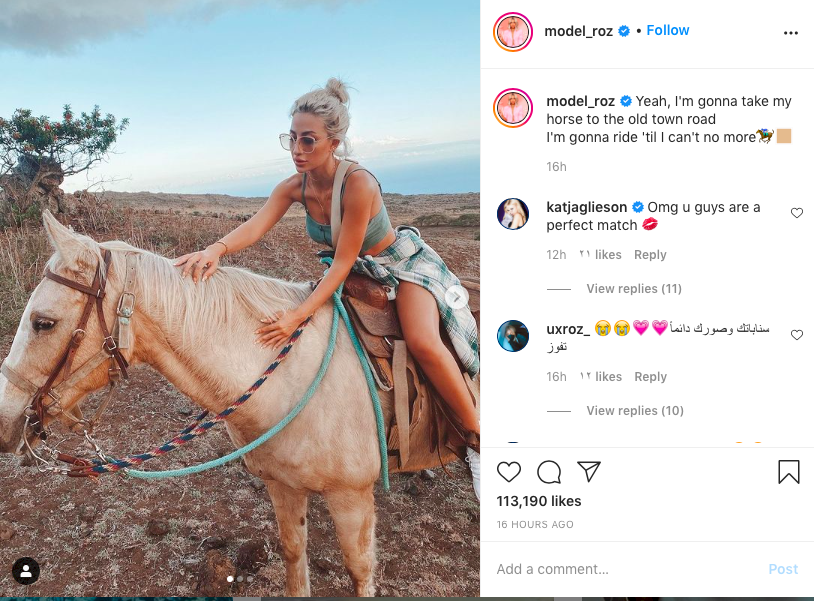Share post via paper plane icon
The image size is (814, 601).
tap(589, 472)
